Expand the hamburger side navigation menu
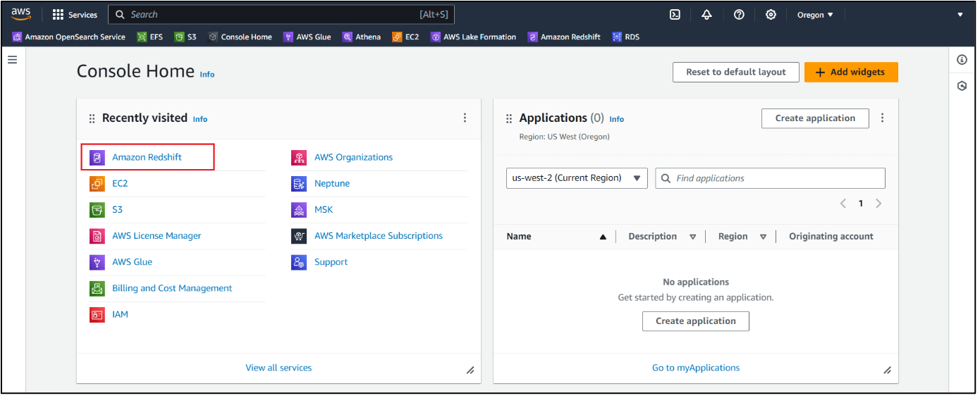980x398 pixels. coord(12,60)
